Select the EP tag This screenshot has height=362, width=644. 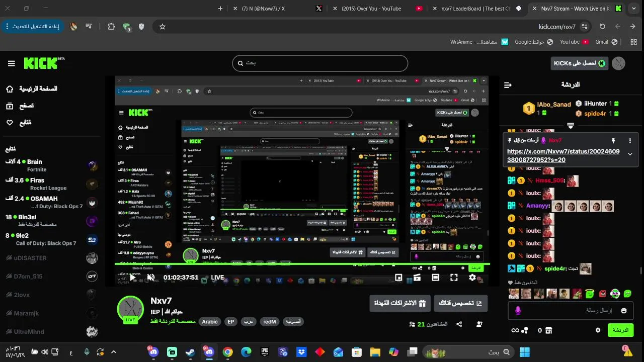coord(231,322)
